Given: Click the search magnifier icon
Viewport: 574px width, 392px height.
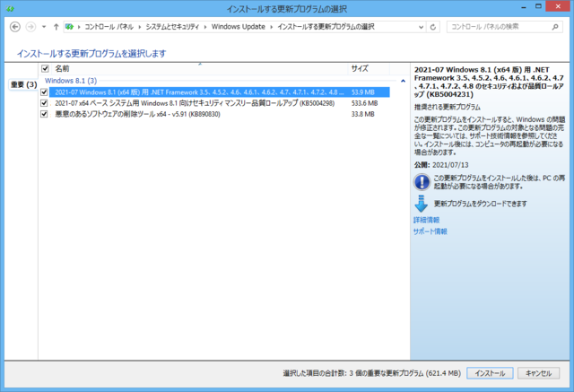Looking at the screenshot, I should point(555,27).
